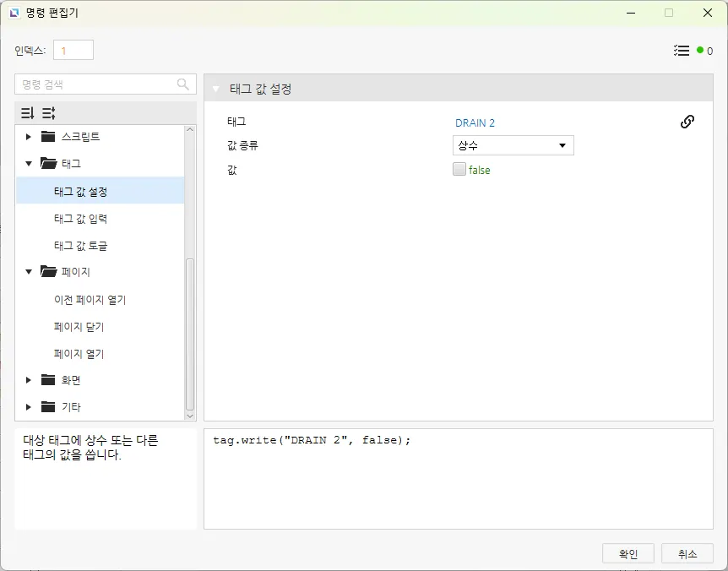Collapse the 페이지 tree folder arrow
Screen dimensions: 728x571
29,272
